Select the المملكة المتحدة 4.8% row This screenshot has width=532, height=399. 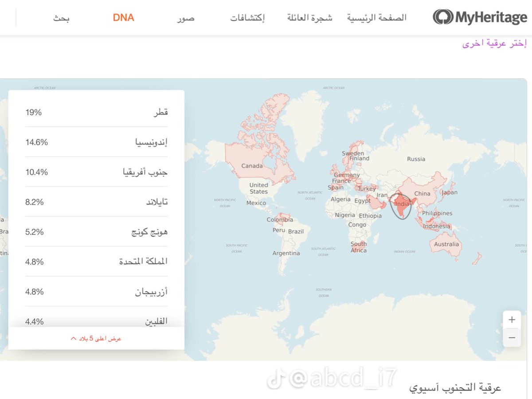(96, 262)
